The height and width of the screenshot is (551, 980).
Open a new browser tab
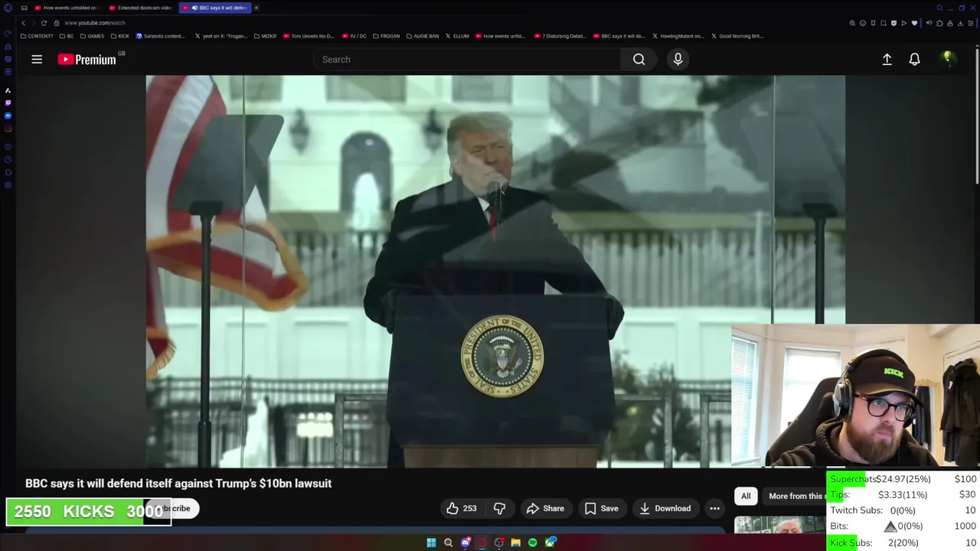click(x=256, y=8)
